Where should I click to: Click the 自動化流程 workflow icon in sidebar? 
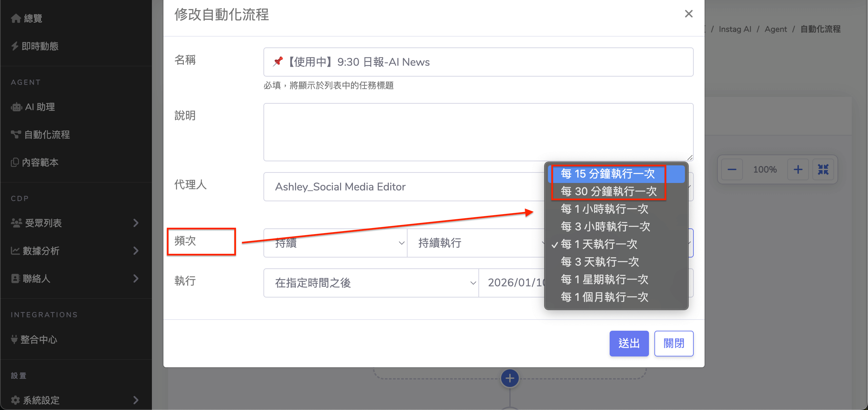click(x=16, y=135)
